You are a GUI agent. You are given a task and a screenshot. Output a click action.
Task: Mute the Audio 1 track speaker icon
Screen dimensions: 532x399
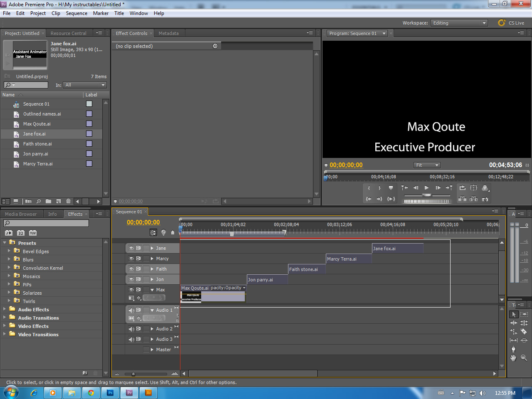click(131, 310)
